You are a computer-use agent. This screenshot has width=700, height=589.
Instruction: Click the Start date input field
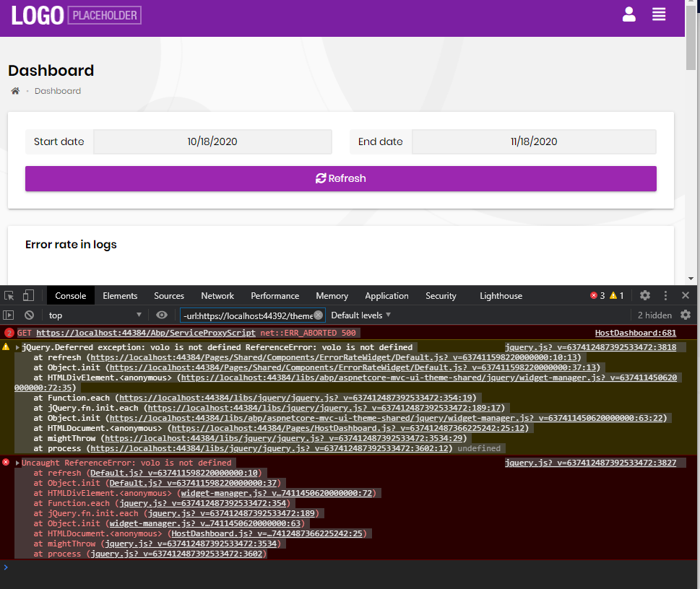pyautogui.click(x=212, y=141)
